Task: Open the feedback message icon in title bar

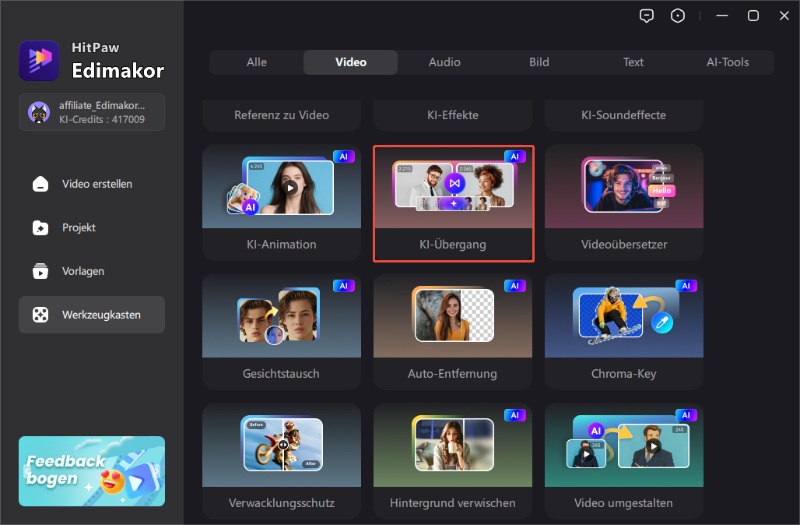Action: tap(646, 16)
